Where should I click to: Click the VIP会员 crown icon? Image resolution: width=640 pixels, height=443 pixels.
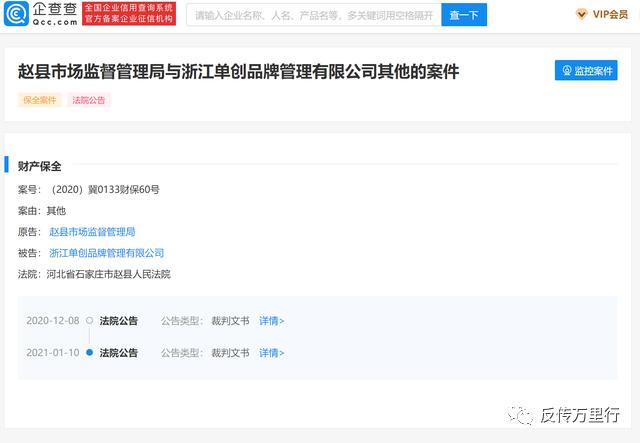[x=582, y=15]
